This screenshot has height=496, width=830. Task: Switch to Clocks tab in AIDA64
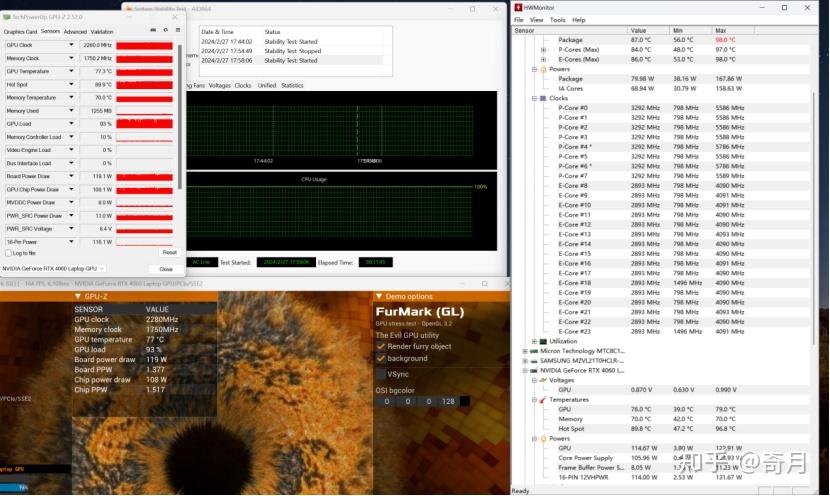pos(243,85)
